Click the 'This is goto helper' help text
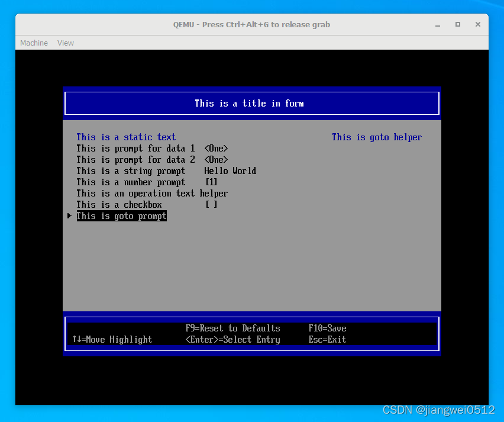504x422 pixels. tap(377, 137)
